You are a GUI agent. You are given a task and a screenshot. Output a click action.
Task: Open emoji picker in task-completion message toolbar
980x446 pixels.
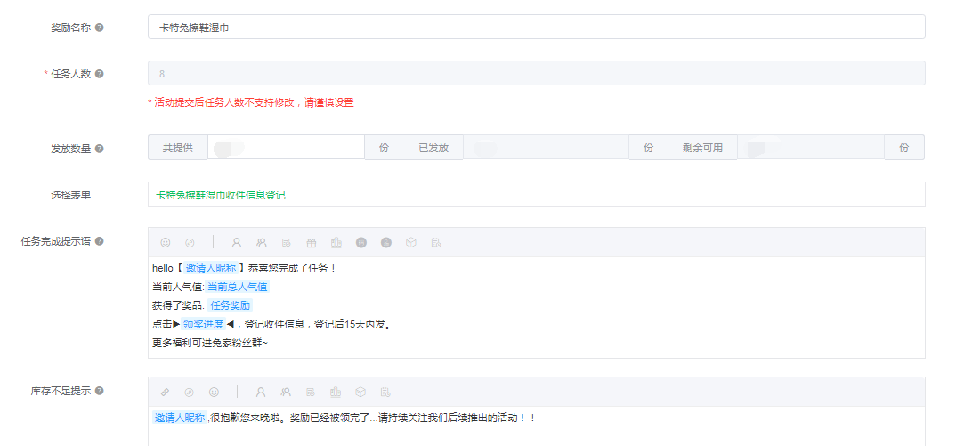[x=166, y=242]
